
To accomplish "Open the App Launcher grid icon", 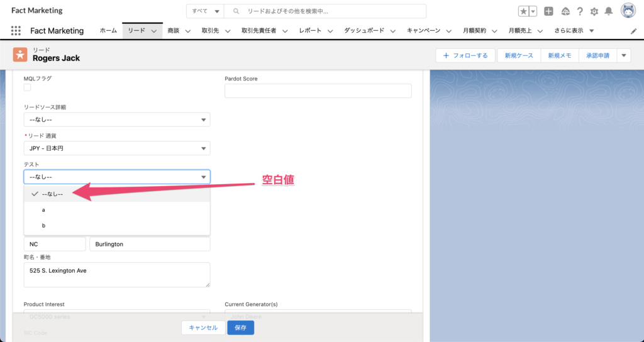I will [16, 30].
